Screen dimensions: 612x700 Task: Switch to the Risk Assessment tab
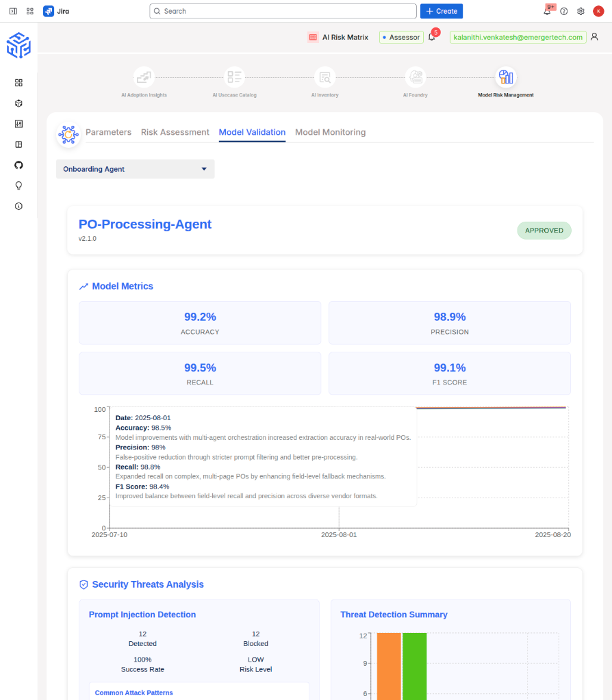tap(176, 132)
